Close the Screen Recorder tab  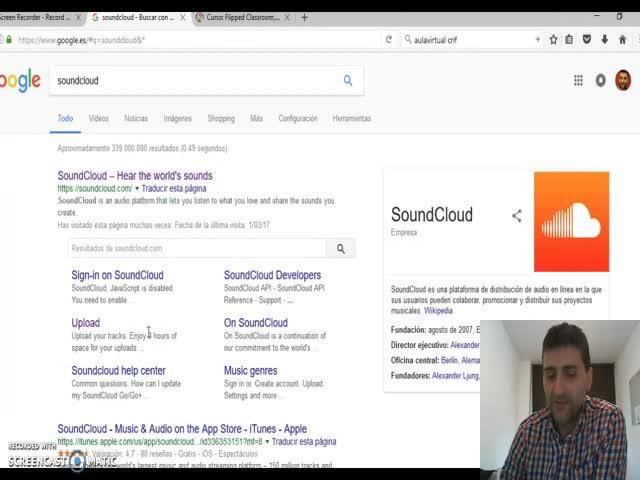(x=78, y=18)
